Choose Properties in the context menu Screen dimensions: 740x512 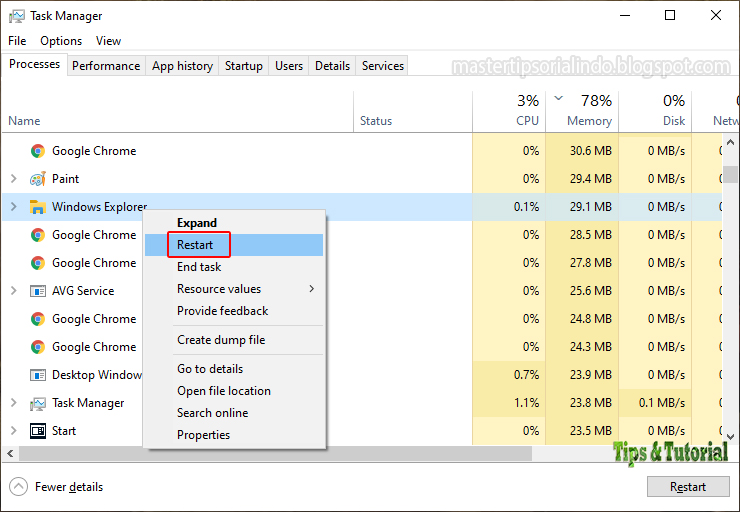[x=234, y=435]
